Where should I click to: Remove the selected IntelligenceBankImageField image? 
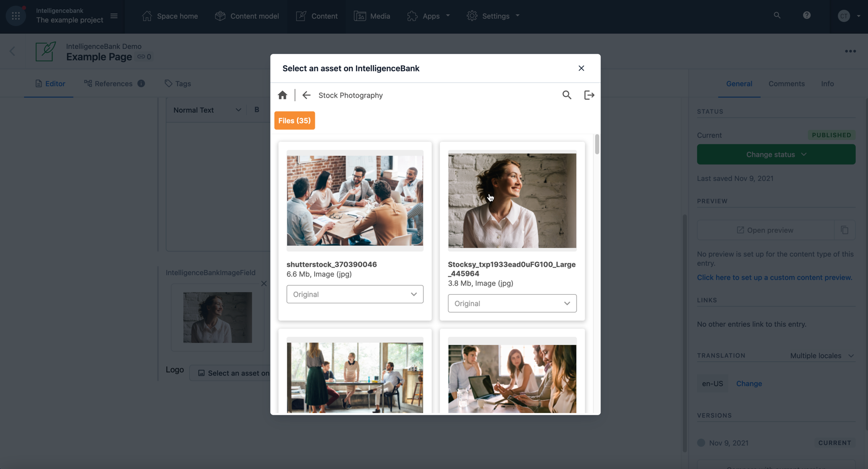(264, 284)
